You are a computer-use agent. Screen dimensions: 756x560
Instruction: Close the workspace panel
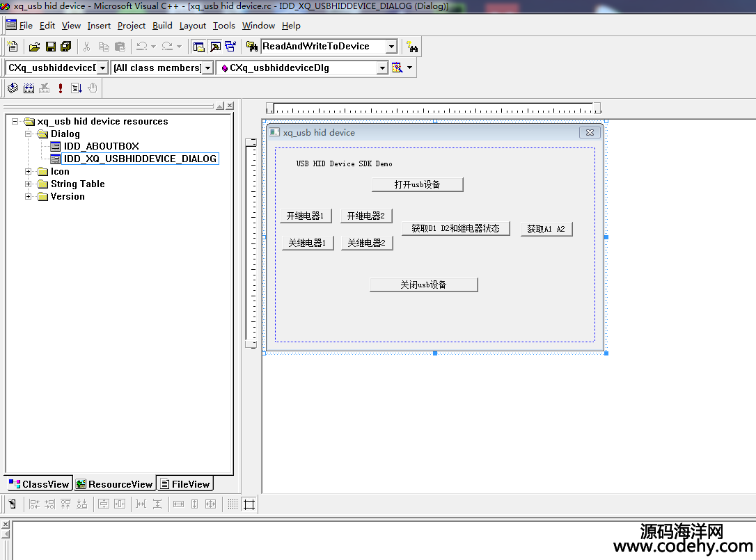click(x=230, y=106)
